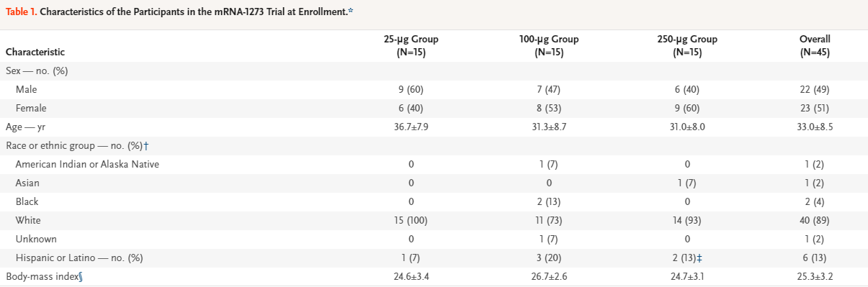Click American Indian or Alaska Native row
This screenshot has height=287, width=868.
point(434,165)
